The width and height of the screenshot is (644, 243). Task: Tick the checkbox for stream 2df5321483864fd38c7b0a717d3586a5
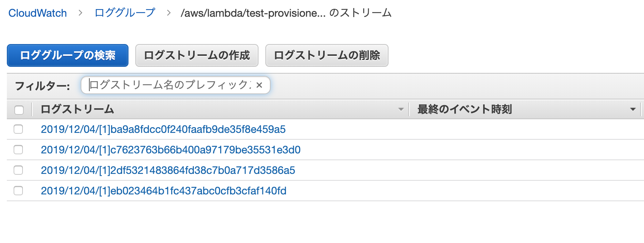click(18, 170)
